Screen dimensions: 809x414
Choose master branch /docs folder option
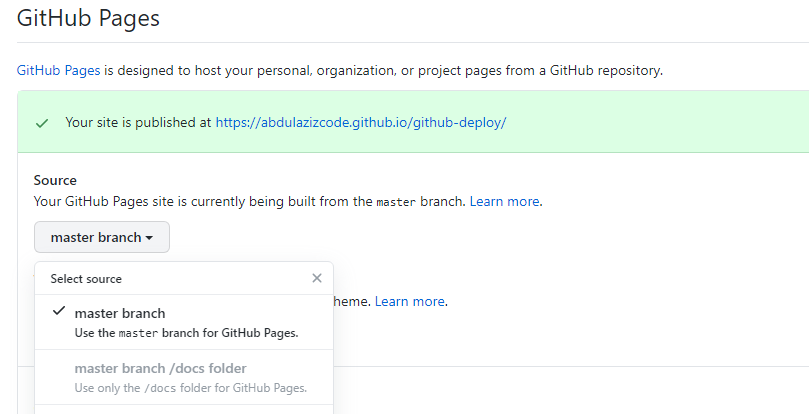click(184, 377)
